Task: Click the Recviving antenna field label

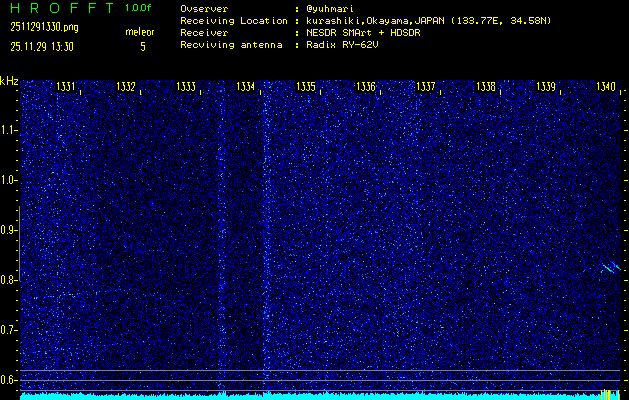Action: click(x=231, y=45)
